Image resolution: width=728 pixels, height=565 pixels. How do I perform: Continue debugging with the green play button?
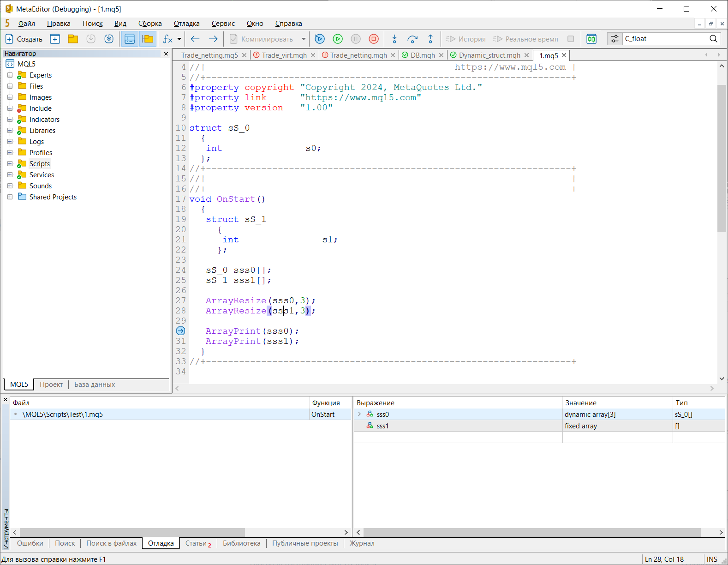point(338,39)
